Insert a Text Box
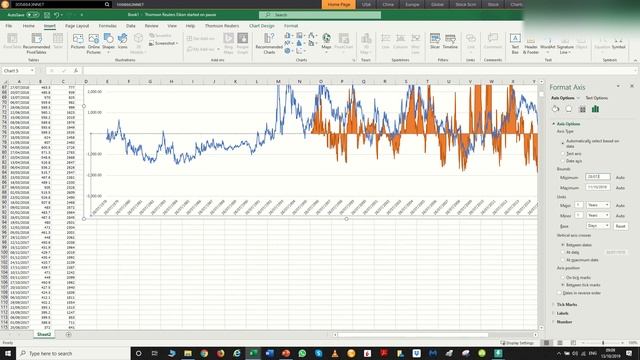The image size is (640, 360). [515, 43]
